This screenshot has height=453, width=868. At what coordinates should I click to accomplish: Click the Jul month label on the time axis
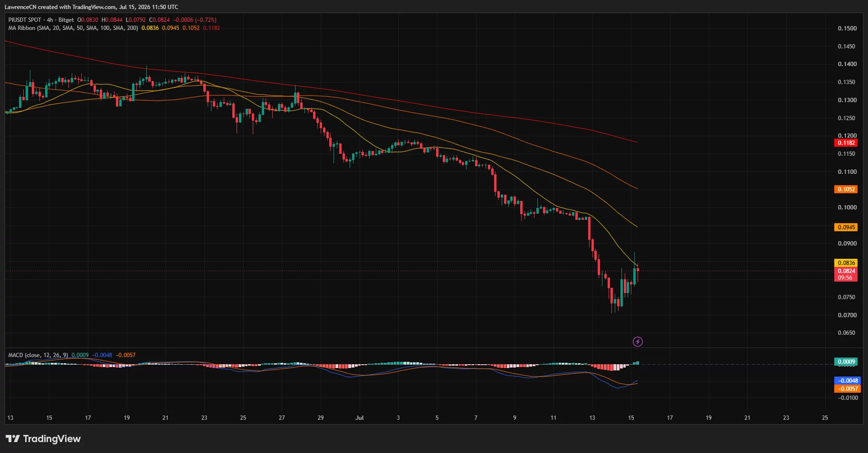360,418
